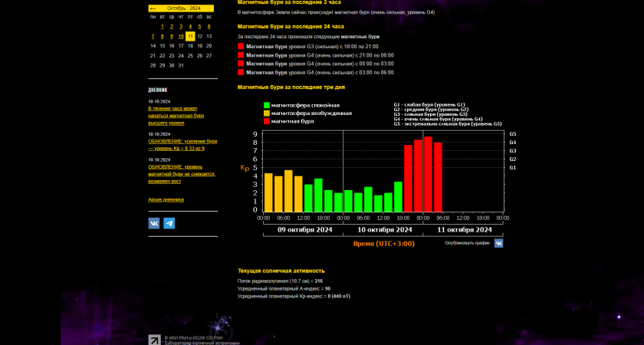Choose October 6 in the calendar
644x345 pixels.
coord(209,26)
